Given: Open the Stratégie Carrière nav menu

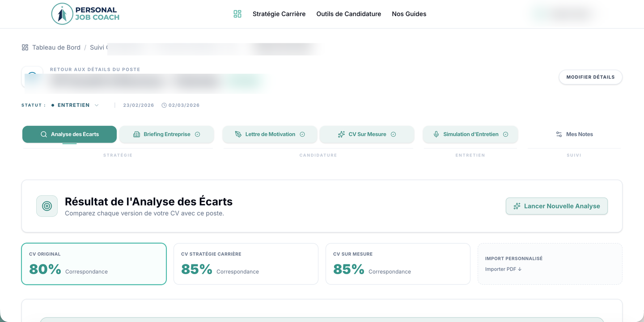Looking at the screenshot, I should click(x=279, y=14).
